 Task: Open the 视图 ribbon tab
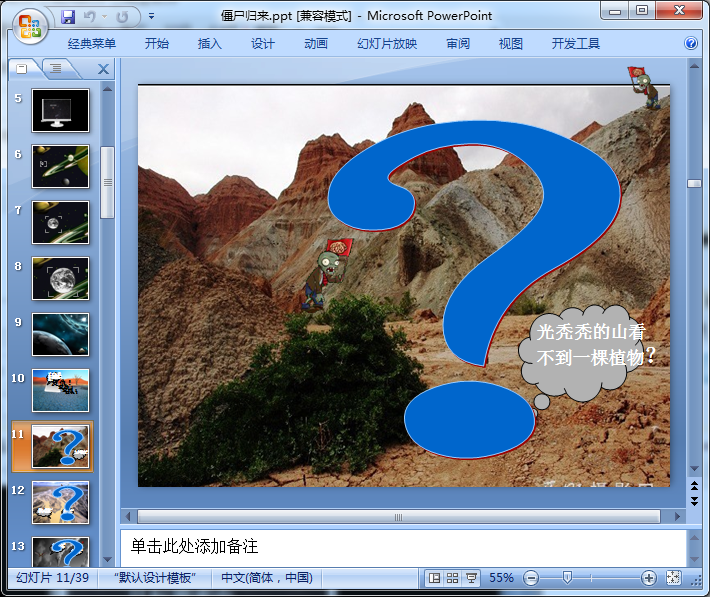511,43
